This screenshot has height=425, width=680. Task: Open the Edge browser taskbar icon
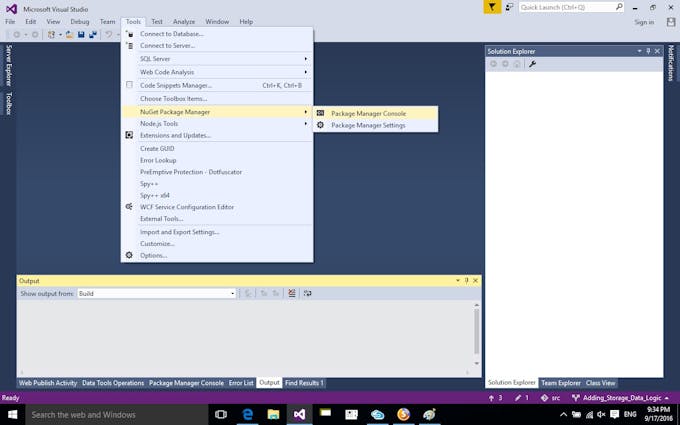[248, 415]
